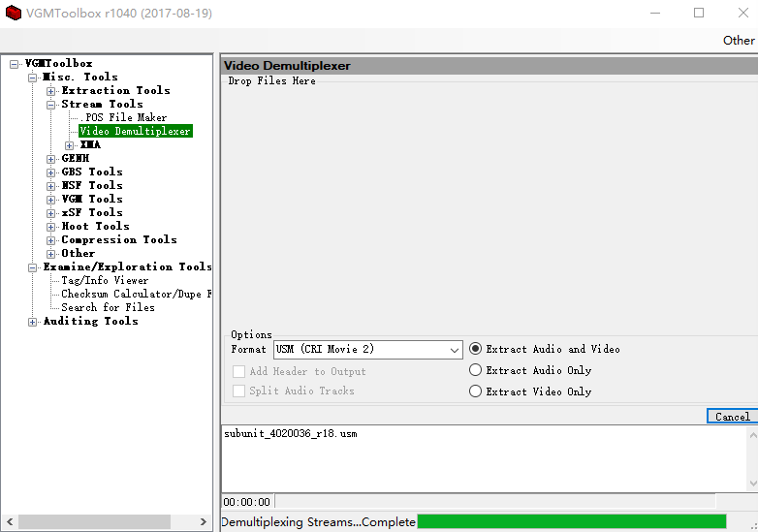Select Extract Video Only option
Screen dimensions: 758x532
475,391
